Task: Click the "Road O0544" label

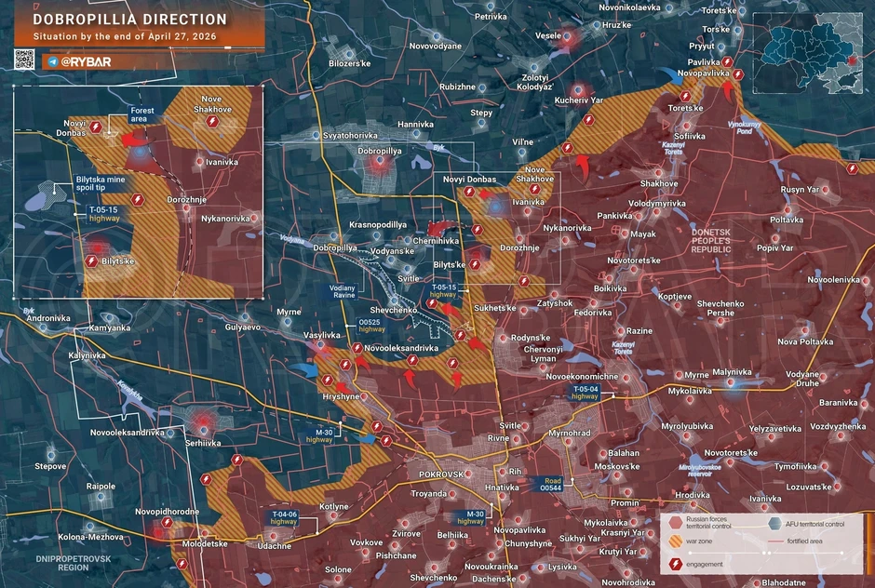Action: pos(551,484)
